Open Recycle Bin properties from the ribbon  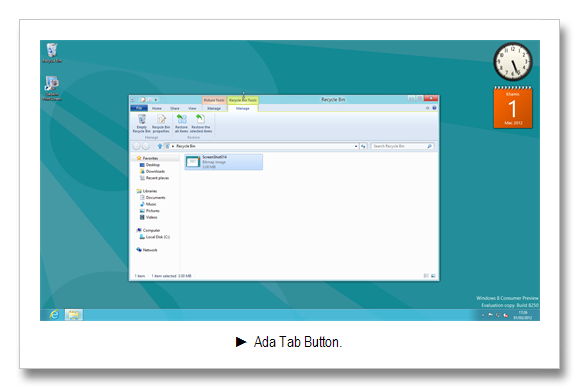click(x=161, y=124)
